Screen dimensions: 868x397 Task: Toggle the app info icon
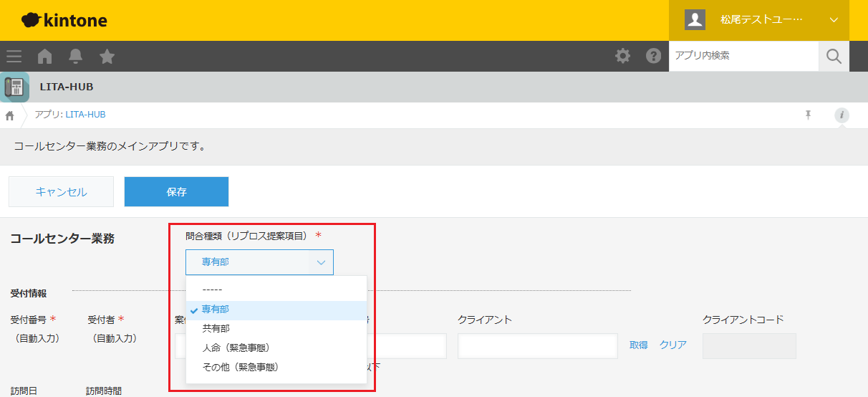pyautogui.click(x=842, y=115)
